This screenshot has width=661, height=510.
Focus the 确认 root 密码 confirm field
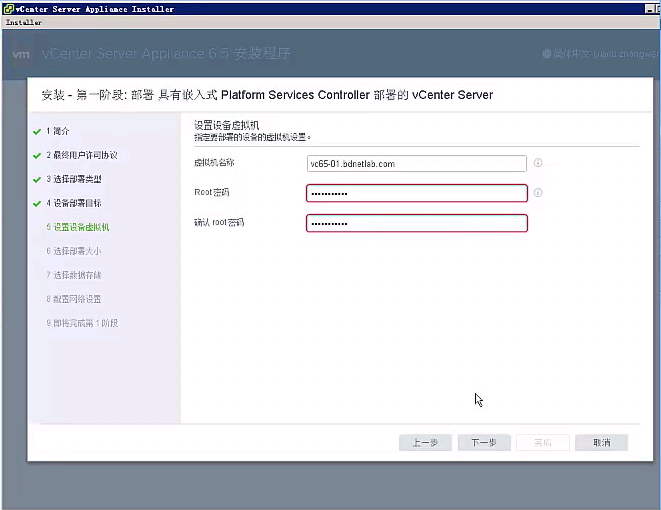point(416,223)
